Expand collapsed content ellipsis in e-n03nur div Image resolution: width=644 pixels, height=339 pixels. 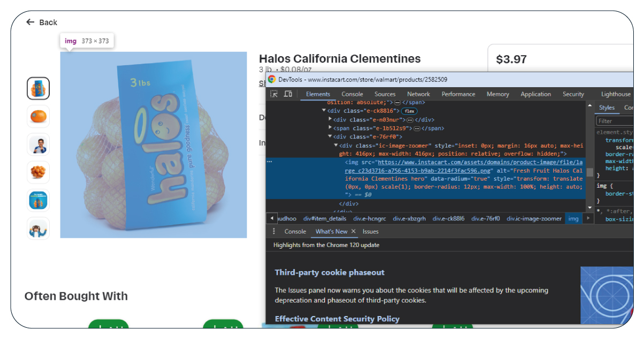(x=409, y=120)
